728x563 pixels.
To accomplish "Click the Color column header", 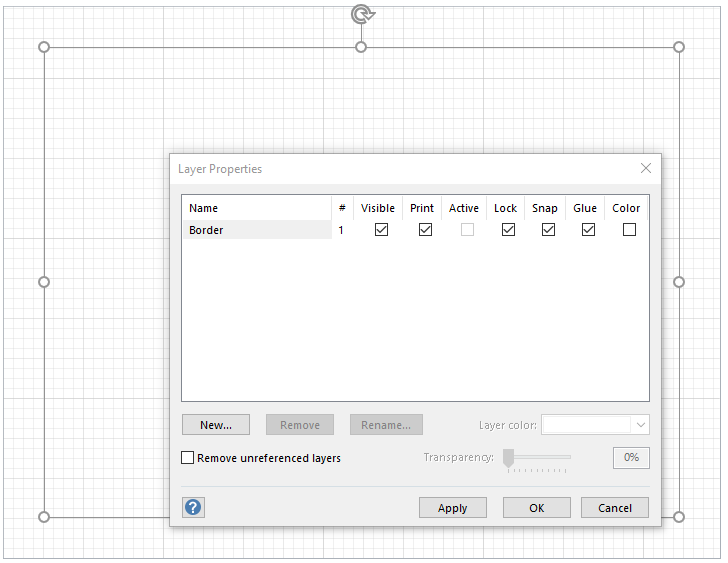I will (x=626, y=208).
